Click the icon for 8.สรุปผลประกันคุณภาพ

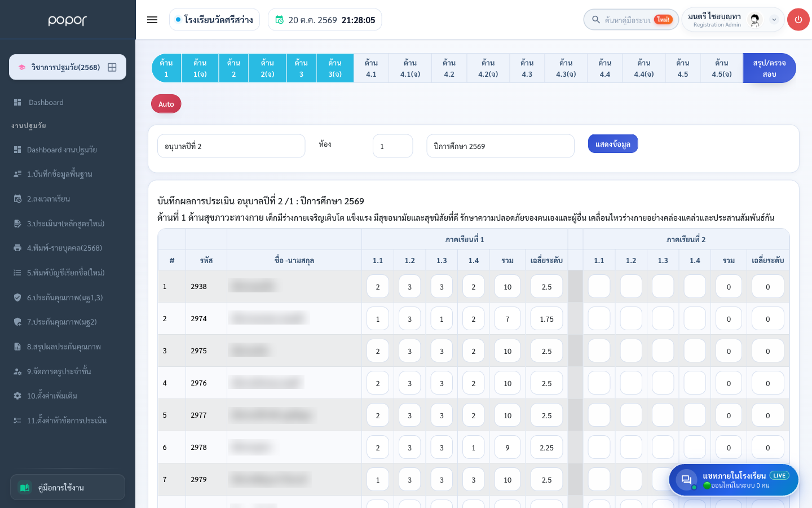[x=17, y=347]
